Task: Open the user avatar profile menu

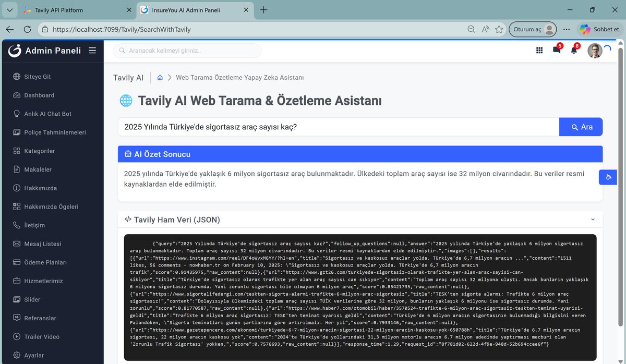Action: [595, 51]
